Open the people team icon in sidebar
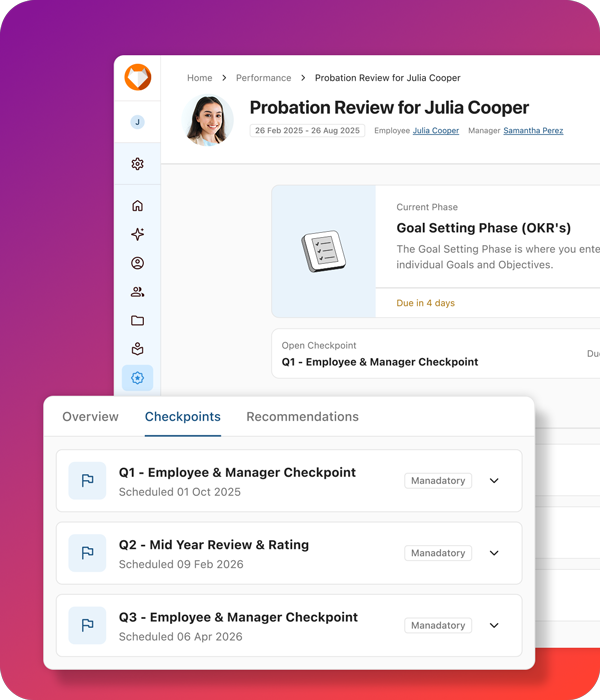The height and width of the screenshot is (700, 600). [137, 292]
